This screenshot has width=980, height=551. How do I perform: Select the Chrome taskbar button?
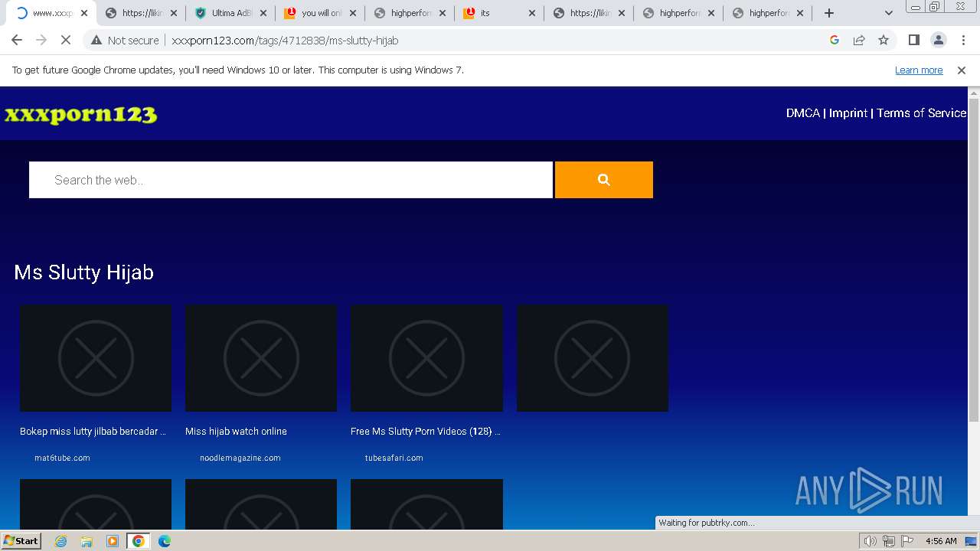click(x=139, y=541)
